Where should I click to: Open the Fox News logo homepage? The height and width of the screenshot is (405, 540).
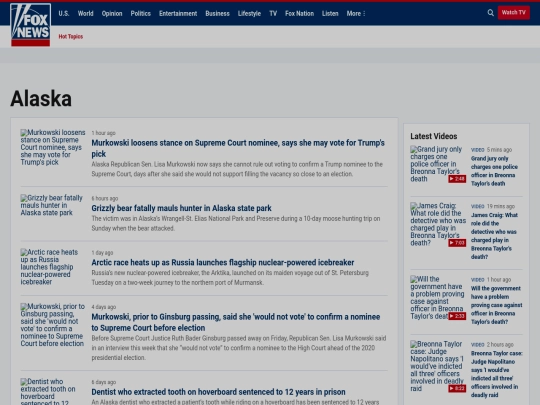(x=31, y=25)
